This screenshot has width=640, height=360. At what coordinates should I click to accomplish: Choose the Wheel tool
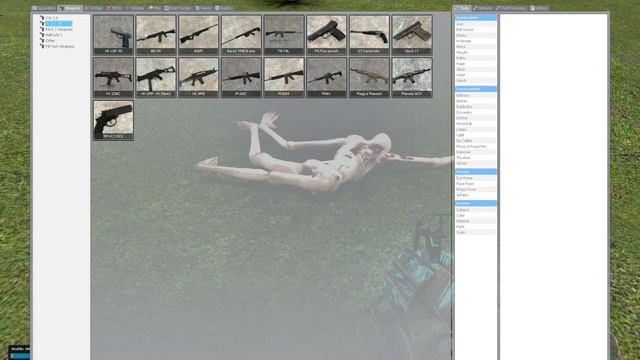(476, 163)
